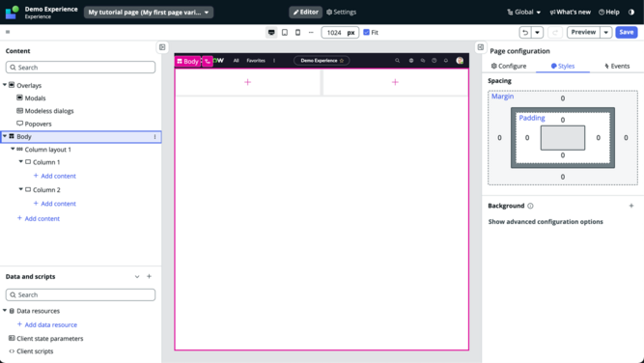644x363 pixels.
Task: Click the plus in right canvas column
Action: (x=395, y=82)
